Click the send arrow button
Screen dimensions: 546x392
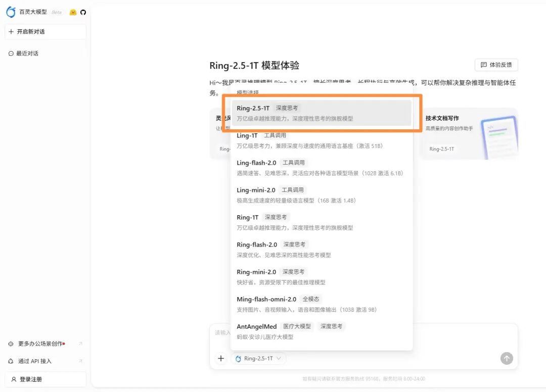click(x=507, y=358)
